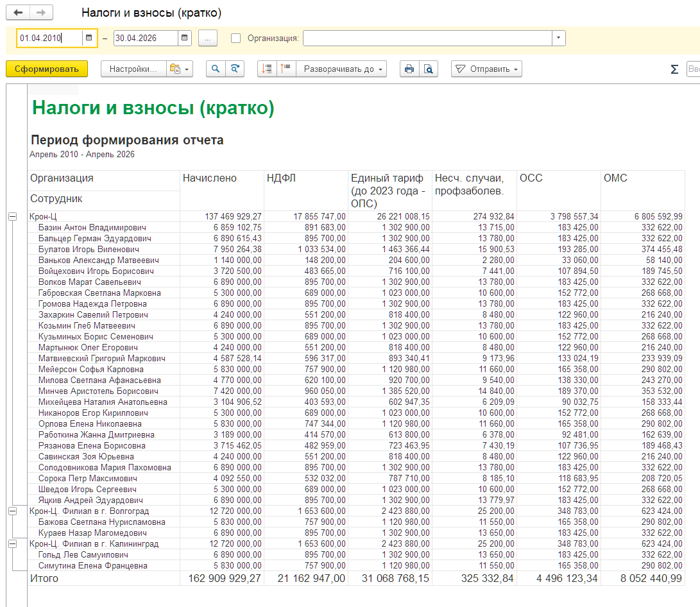Open print preview with the page-magnifier icon

(x=429, y=69)
